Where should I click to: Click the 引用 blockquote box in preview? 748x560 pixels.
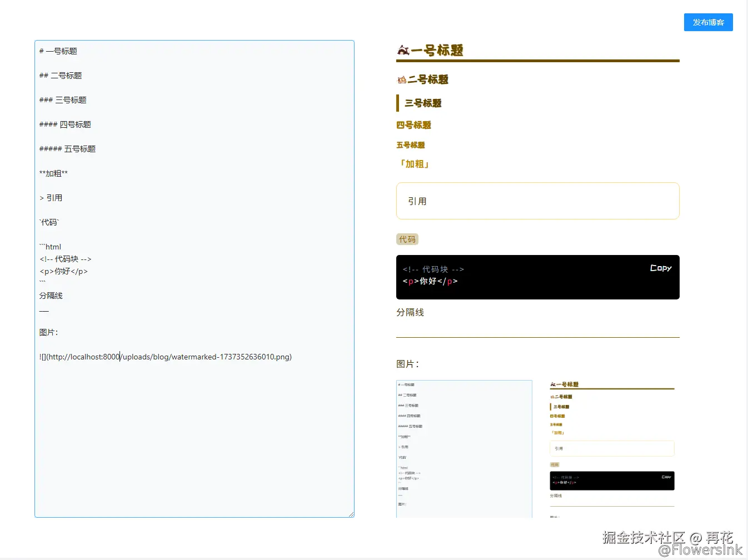pyautogui.click(x=538, y=201)
